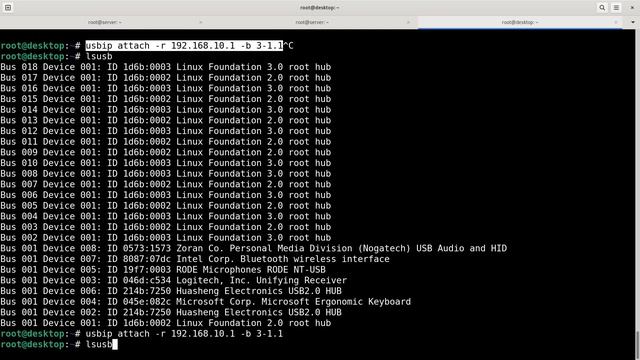Click the root@desktop window title text
The image size is (640, 360).
tap(320, 7)
